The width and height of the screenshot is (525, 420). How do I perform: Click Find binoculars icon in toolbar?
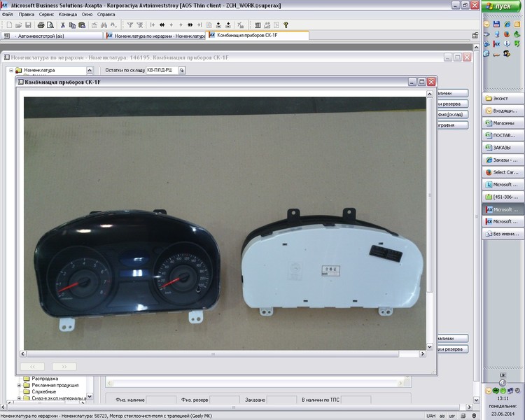pyautogui.click(x=104, y=24)
